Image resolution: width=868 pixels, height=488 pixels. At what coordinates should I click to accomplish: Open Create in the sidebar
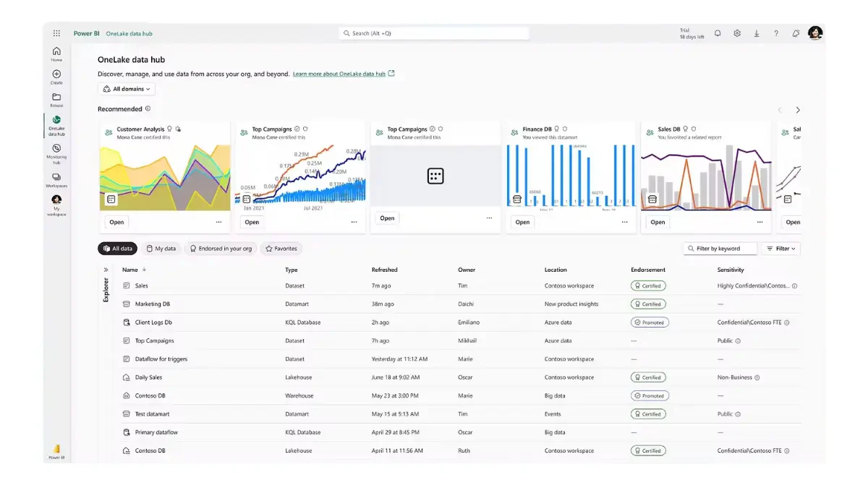(56, 77)
